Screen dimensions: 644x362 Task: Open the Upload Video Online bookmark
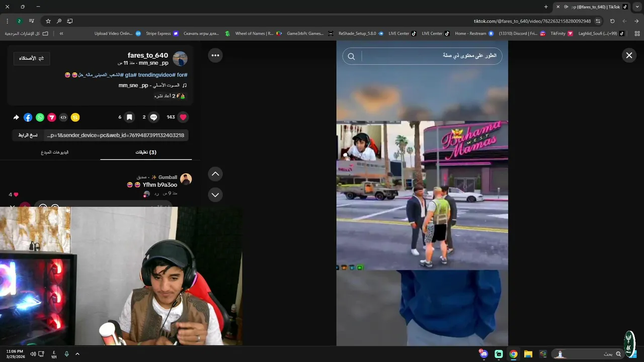117,34
